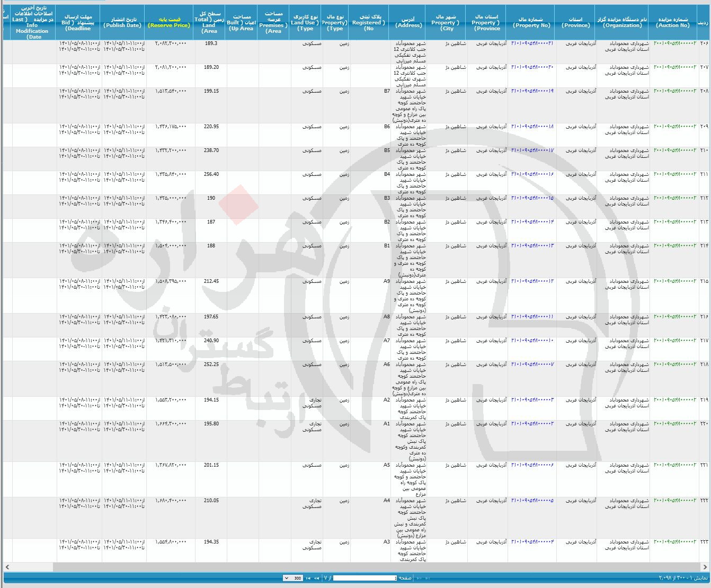Click the Total Land Area column header

209,22
